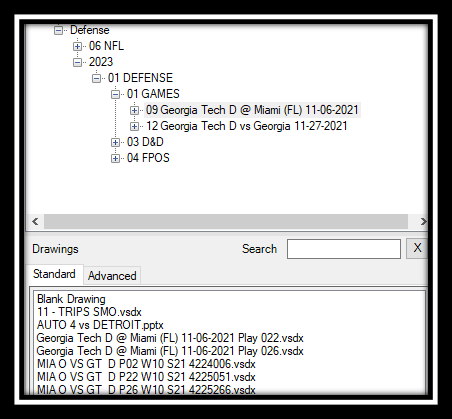Click the horizontal scrollbar left arrow

click(x=35, y=221)
